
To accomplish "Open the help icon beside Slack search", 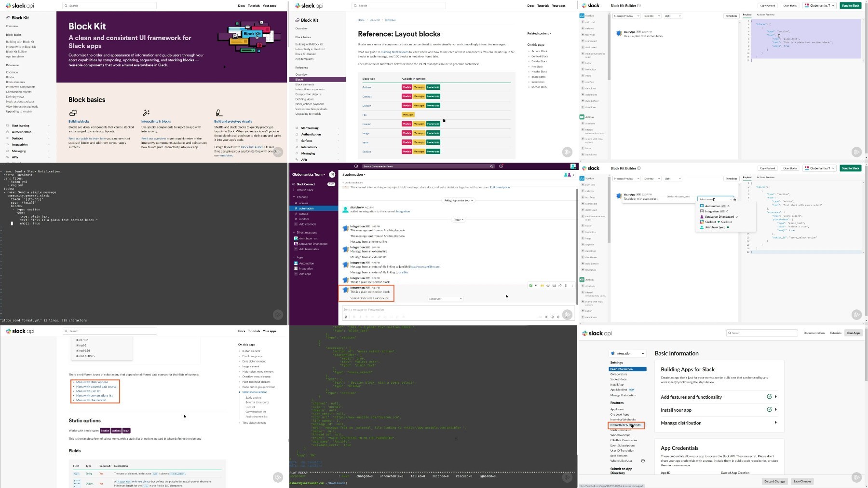I will coord(501,166).
